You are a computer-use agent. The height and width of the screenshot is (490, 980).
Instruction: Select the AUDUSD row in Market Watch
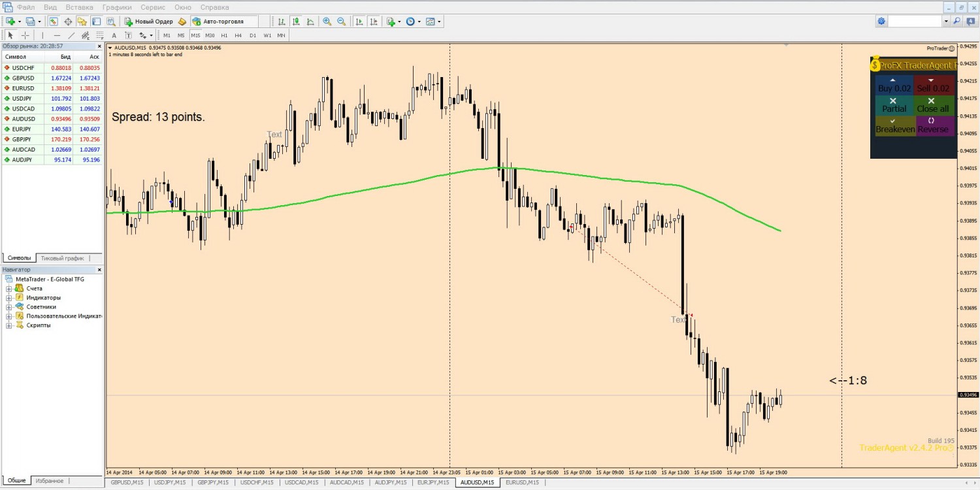pos(52,119)
